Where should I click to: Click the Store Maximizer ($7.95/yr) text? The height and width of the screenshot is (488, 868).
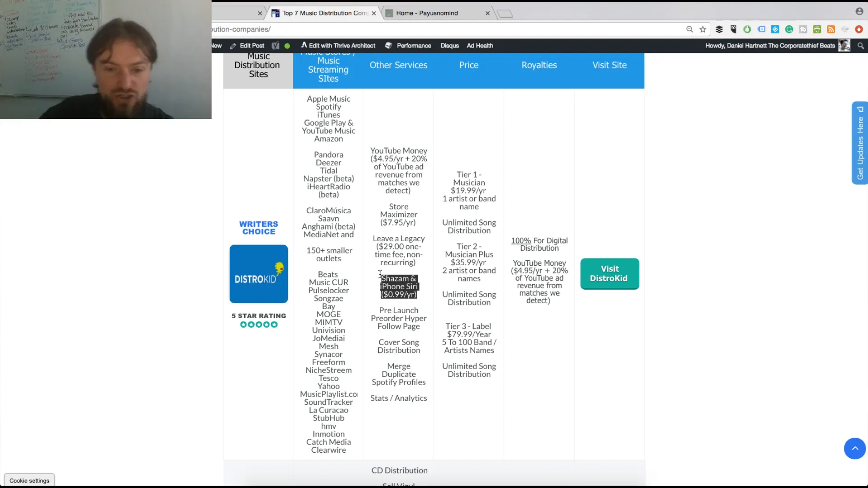(398, 215)
